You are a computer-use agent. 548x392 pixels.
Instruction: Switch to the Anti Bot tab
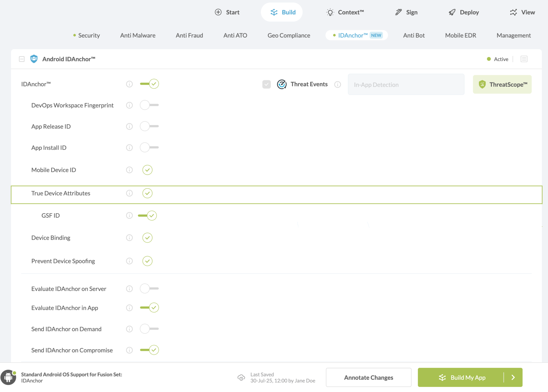coord(414,35)
